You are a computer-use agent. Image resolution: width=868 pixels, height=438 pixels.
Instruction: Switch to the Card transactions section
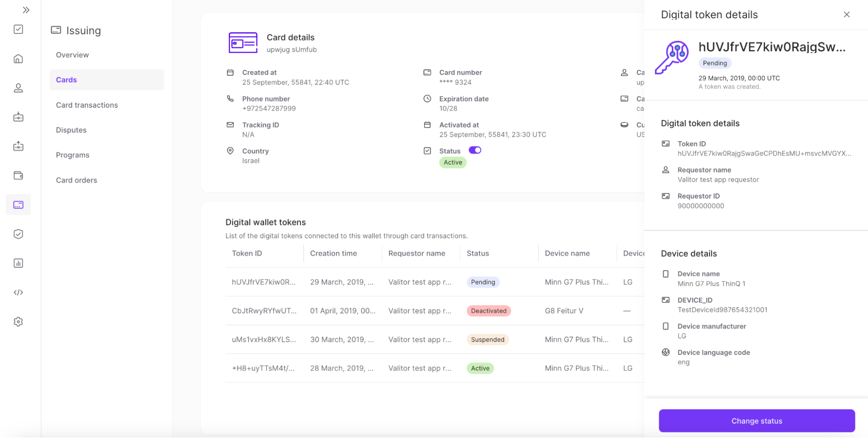86,105
